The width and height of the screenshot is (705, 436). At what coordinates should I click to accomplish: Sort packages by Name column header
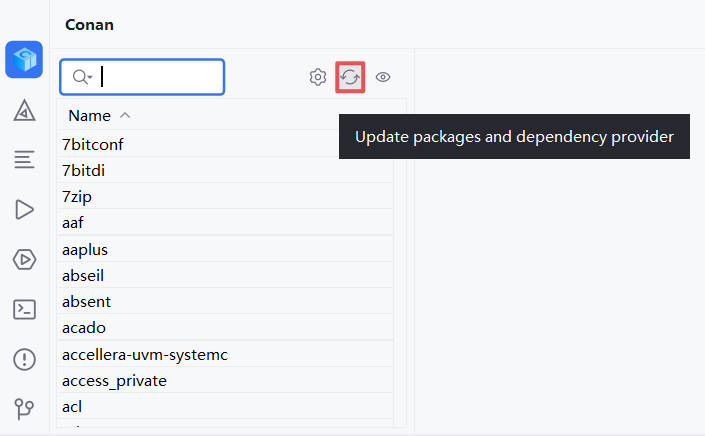click(89, 115)
